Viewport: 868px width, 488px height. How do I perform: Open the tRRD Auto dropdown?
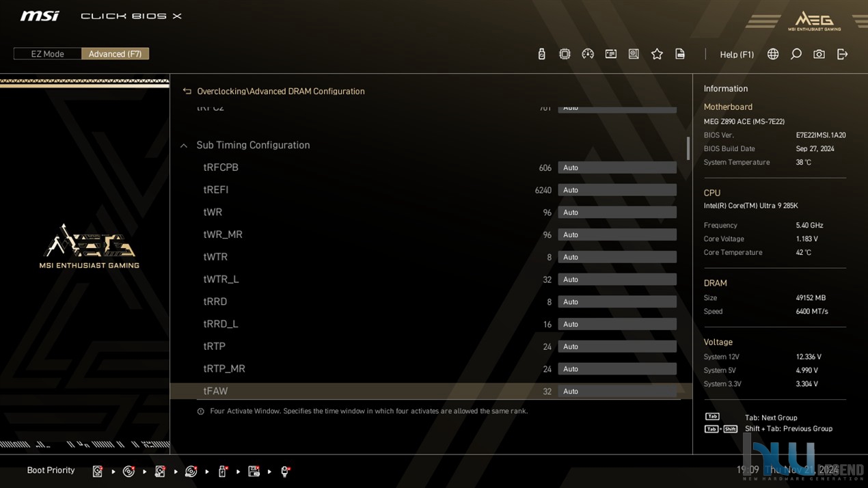pyautogui.click(x=617, y=301)
